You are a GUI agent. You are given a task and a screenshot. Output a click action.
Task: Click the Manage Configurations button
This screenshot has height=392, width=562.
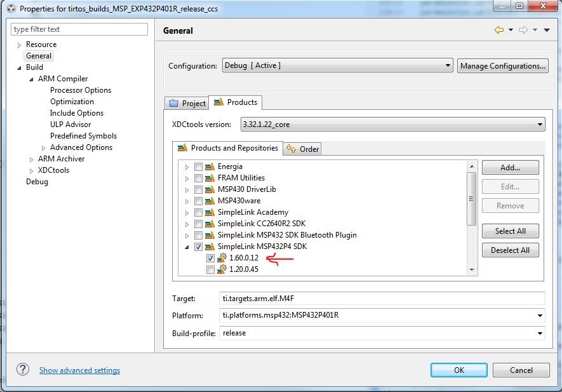coord(502,66)
